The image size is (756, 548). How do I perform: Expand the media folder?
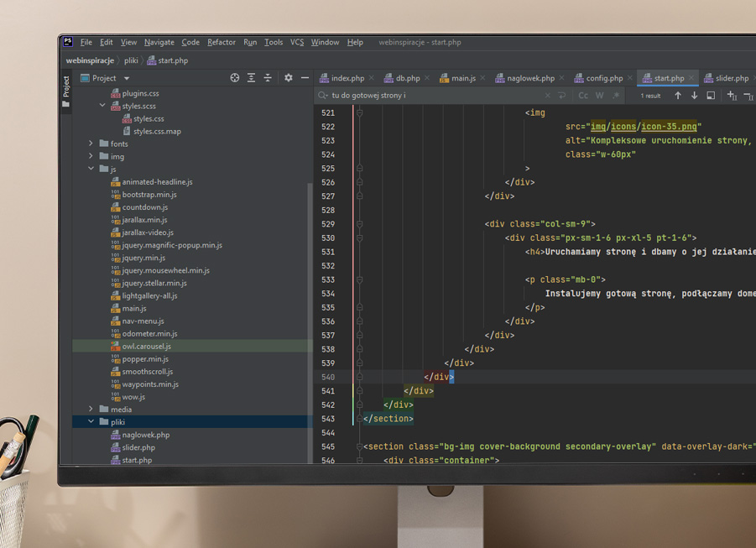coord(91,409)
